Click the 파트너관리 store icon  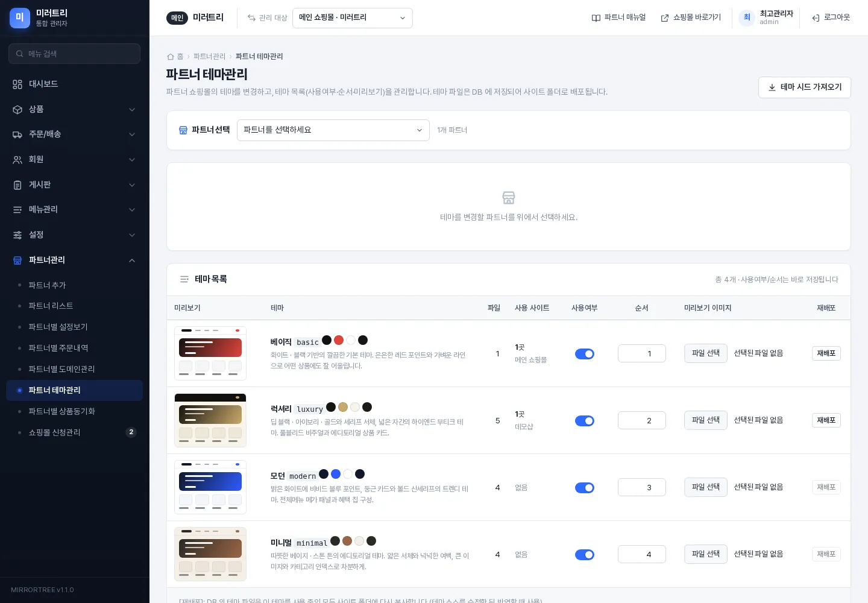(17, 260)
